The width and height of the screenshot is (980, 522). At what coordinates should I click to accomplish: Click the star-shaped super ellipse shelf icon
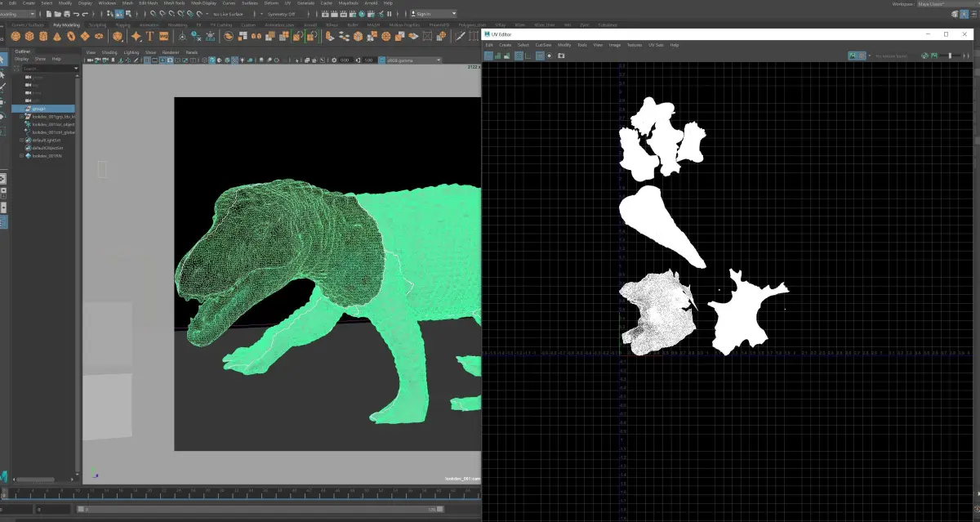point(136,36)
